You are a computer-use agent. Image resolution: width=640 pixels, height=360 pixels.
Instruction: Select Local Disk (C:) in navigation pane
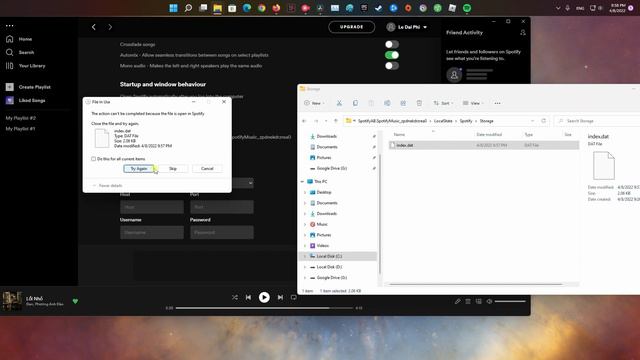click(329, 256)
